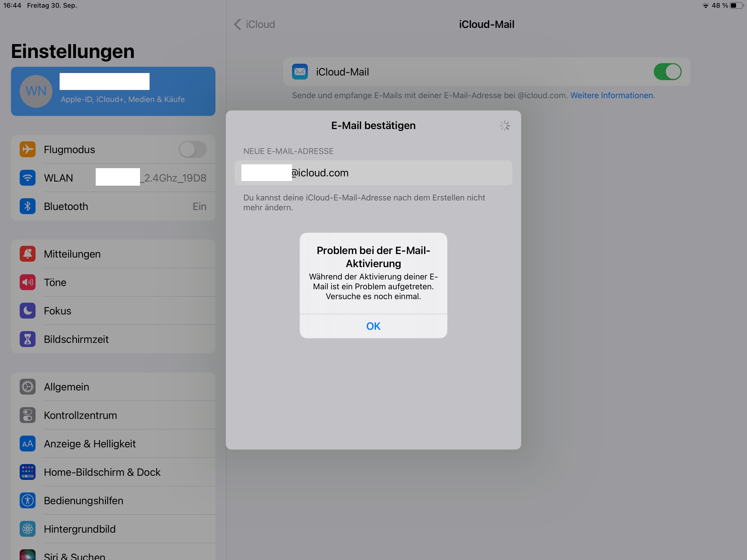Tap the Mitteilungen bell icon
747x560 pixels.
(x=27, y=254)
